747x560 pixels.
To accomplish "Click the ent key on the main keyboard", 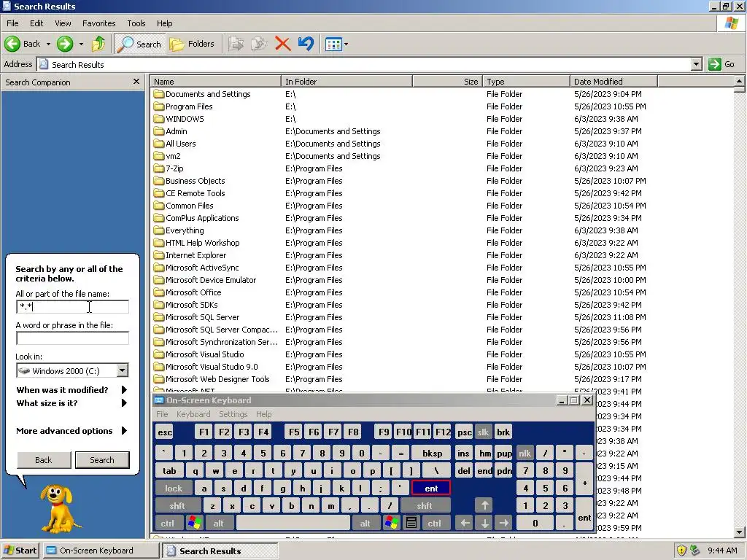I will (430, 488).
